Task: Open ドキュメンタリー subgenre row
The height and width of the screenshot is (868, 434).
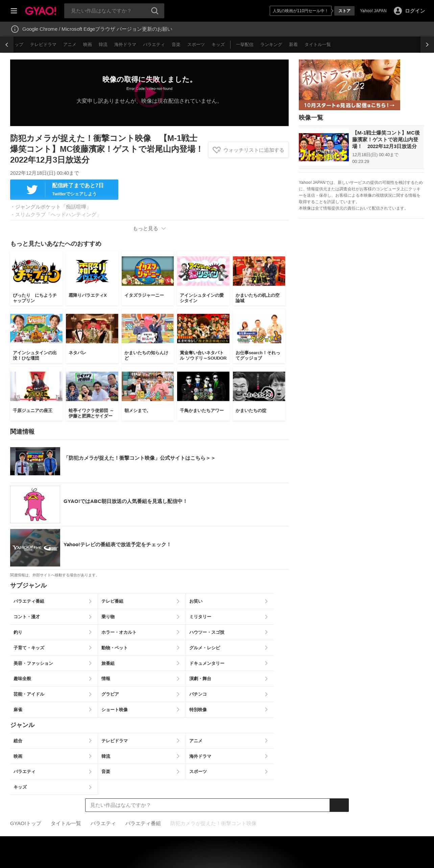Action: [x=230, y=664]
